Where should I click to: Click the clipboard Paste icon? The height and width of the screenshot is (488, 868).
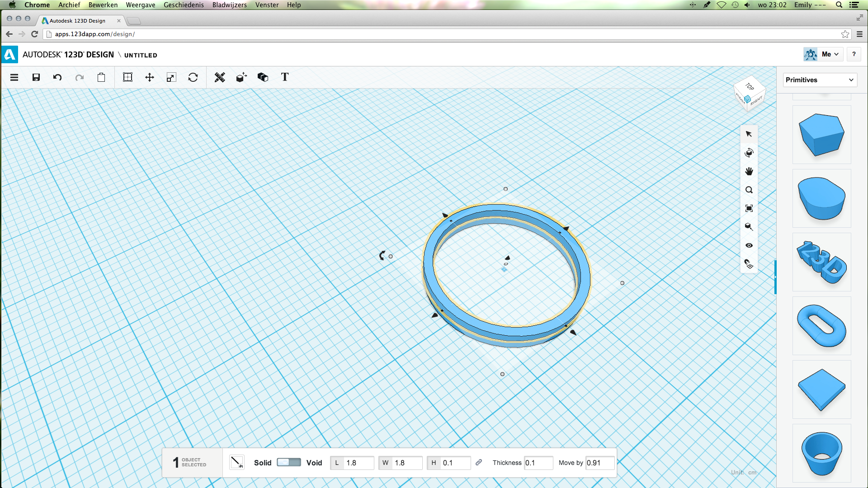point(101,77)
